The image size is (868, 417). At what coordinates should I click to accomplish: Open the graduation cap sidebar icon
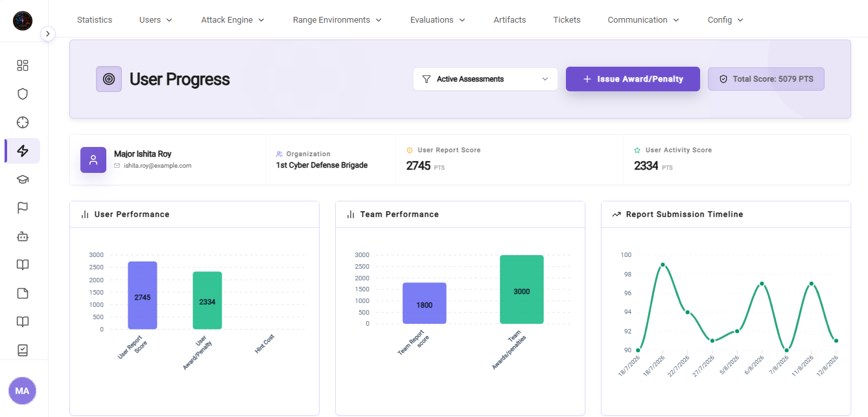(x=23, y=179)
